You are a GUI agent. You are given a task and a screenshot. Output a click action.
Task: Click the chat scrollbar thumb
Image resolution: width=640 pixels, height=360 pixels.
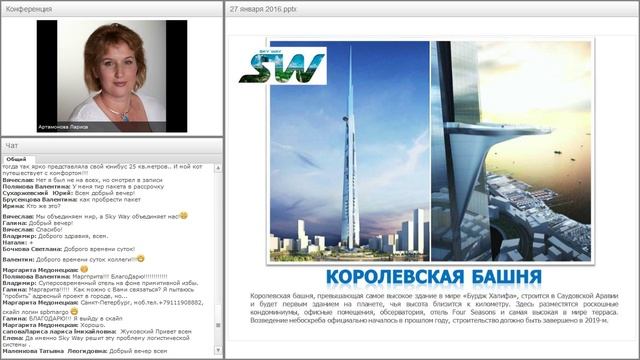click(x=218, y=325)
